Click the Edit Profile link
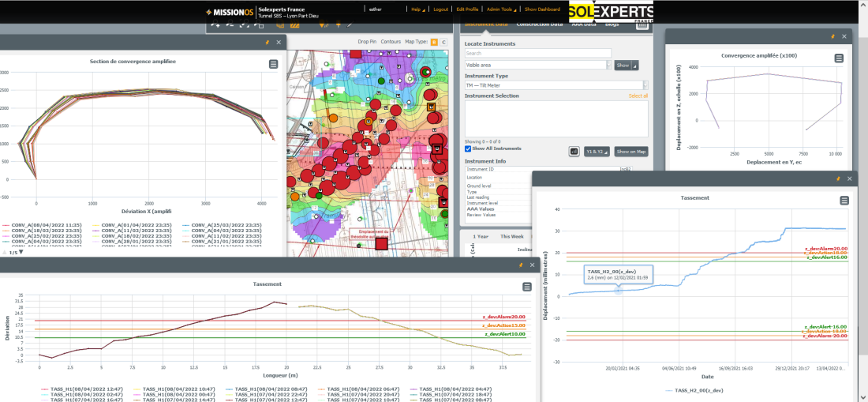This screenshot has height=402, width=868. 467,9
